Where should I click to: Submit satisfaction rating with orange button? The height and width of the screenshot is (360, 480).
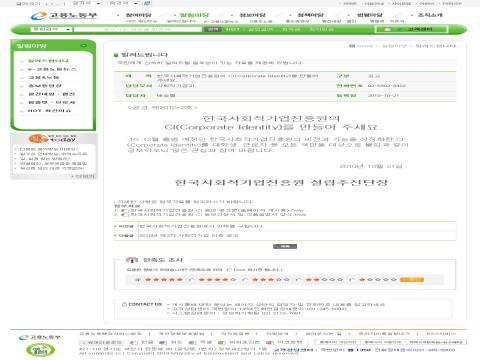pos(412,280)
